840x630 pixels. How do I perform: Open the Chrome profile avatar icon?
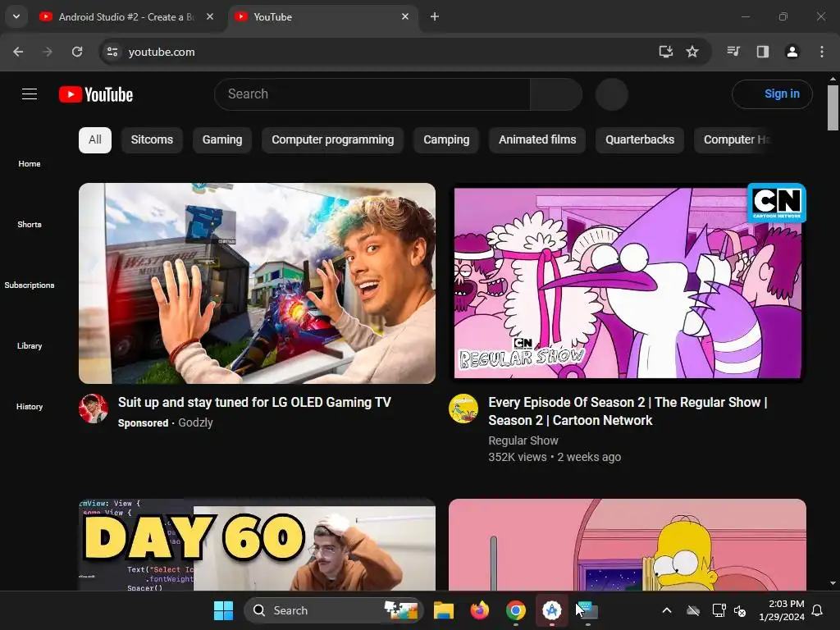(792, 52)
